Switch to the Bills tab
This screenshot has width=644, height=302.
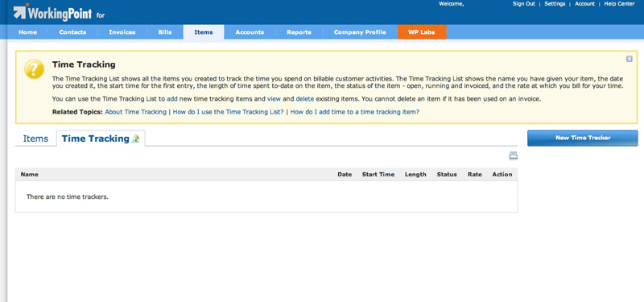coord(165,32)
